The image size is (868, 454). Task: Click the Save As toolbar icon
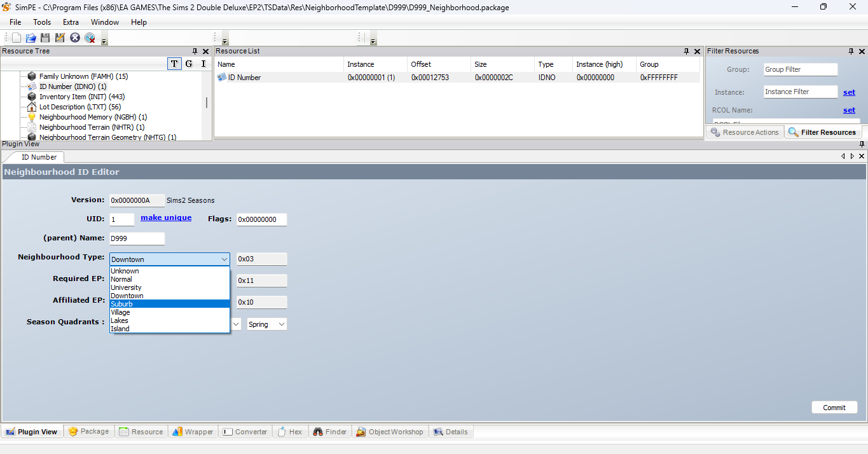(60, 38)
